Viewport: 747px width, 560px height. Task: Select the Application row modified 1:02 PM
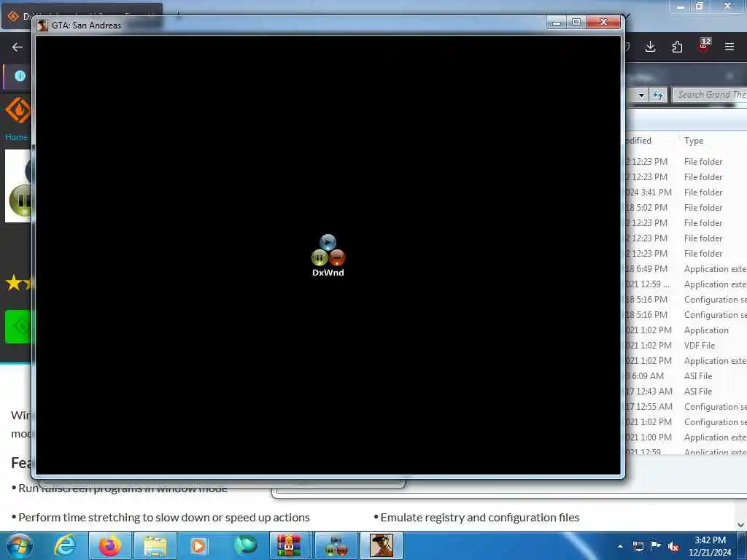[686, 330]
